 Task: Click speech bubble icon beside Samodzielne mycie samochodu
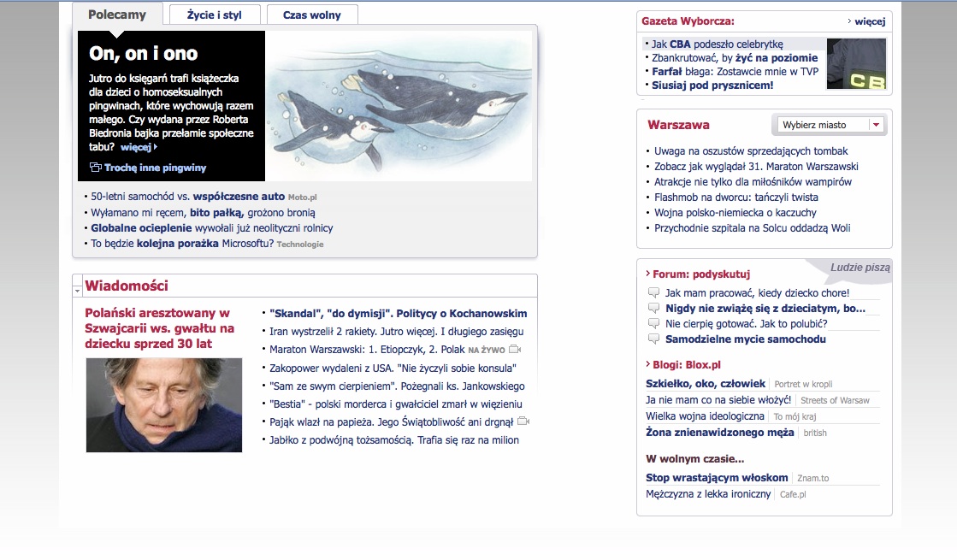click(653, 339)
